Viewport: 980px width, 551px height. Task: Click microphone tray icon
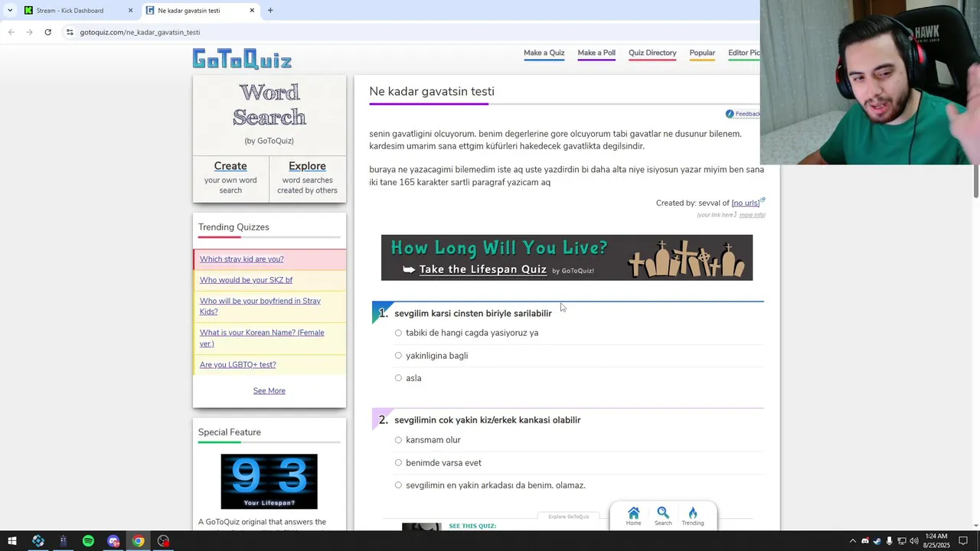pyautogui.click(x=890, y=541)
